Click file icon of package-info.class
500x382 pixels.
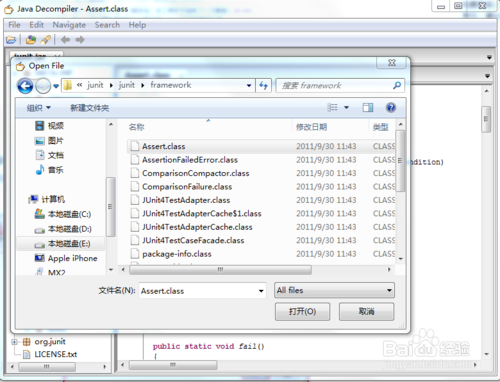(x=135, y=254)
